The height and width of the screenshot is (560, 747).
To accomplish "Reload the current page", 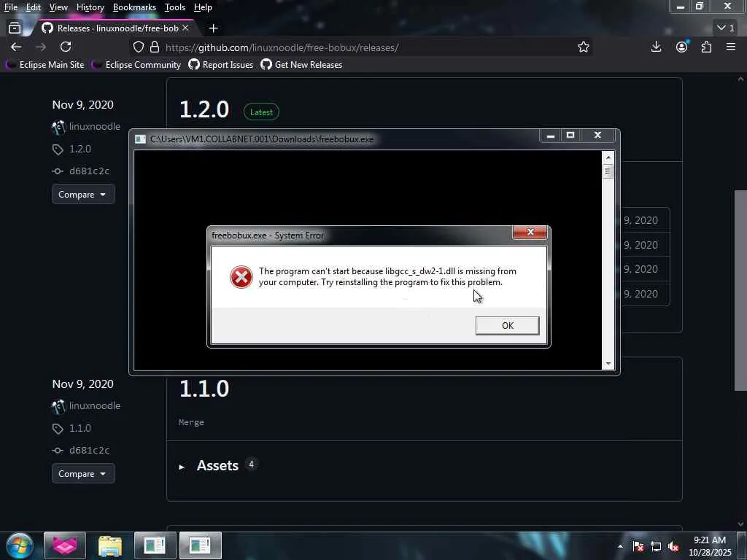I will tap(66, 47).
